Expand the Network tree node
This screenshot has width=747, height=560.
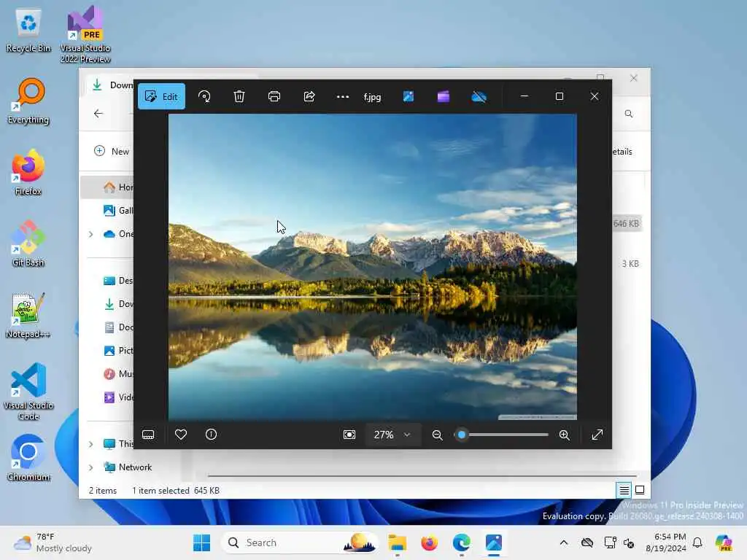click(91, 467)
